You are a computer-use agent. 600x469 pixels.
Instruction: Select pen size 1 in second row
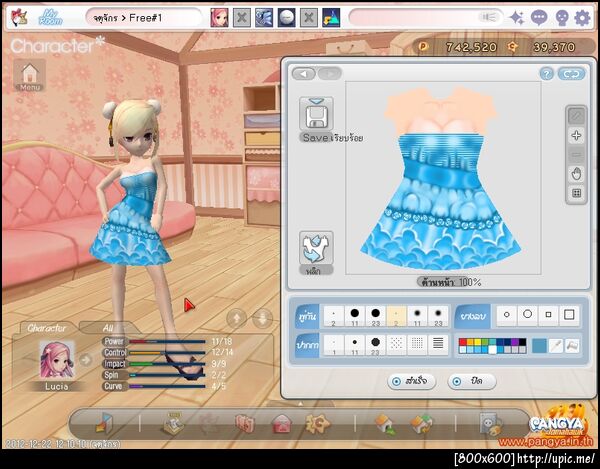pyautogui.click(x=334, y=345)
